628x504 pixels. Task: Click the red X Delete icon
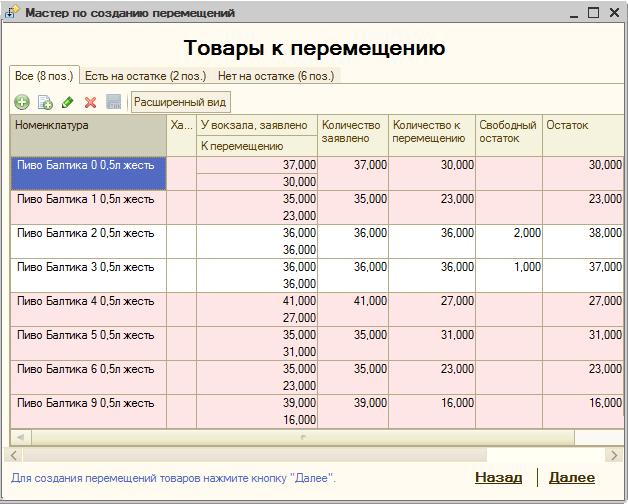[91, 103]
